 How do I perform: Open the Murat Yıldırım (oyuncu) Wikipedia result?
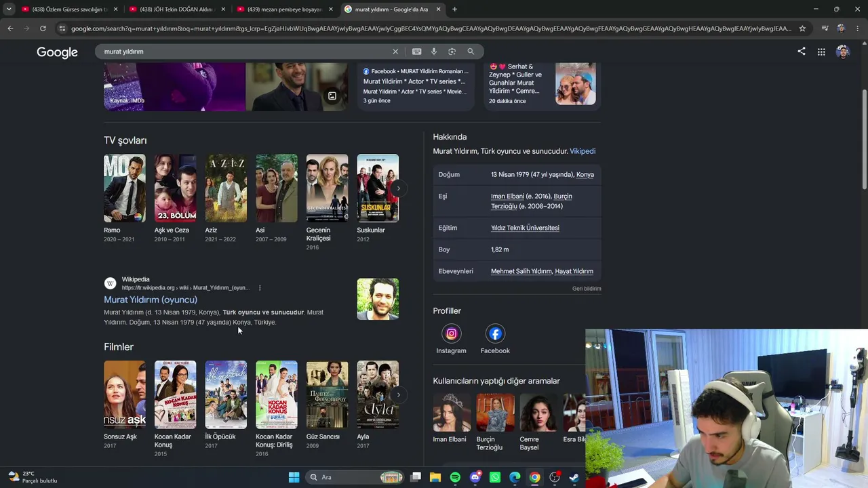coord(151,300)
